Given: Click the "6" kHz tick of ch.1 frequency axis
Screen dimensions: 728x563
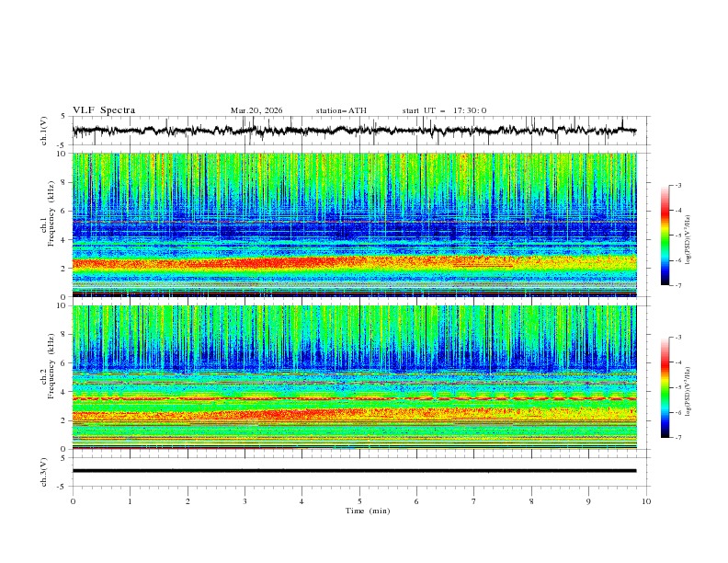Looking at the screenshot, I should click(63, 211).
